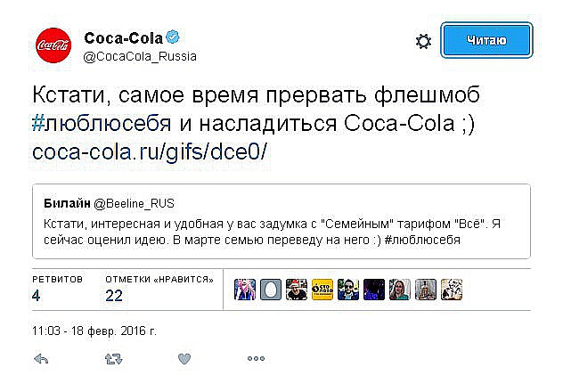The width and height of the screenshot is (563, 392).
Task: View the 22 likes count
Action: [114, 296]
